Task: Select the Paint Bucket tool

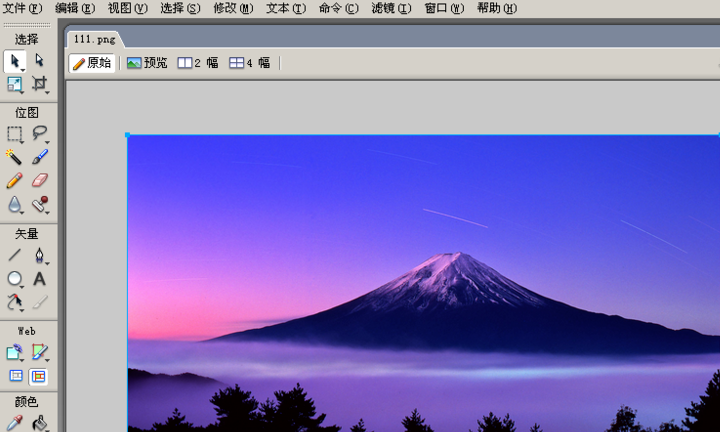Action: point(39,423)
